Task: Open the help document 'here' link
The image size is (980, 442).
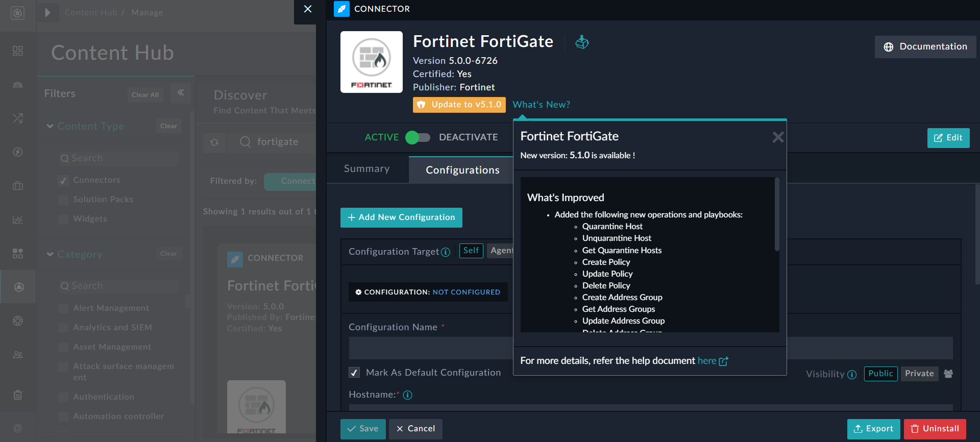Action: (x=707, y=361)
